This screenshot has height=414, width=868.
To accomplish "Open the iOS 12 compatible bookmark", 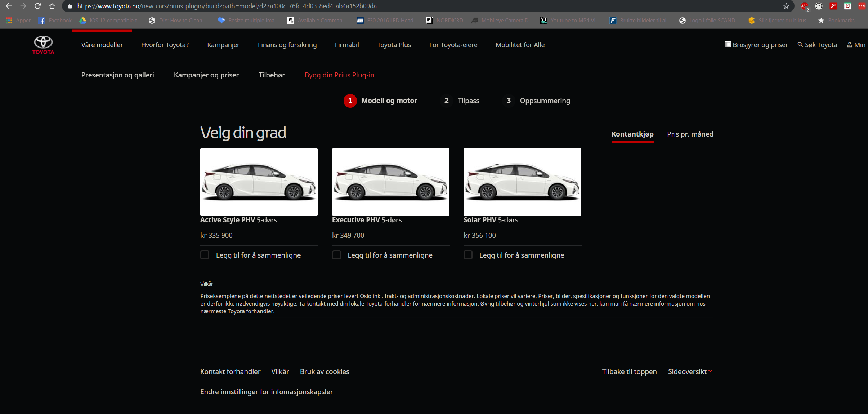I will pyautogui.click(x=110, y=21).
